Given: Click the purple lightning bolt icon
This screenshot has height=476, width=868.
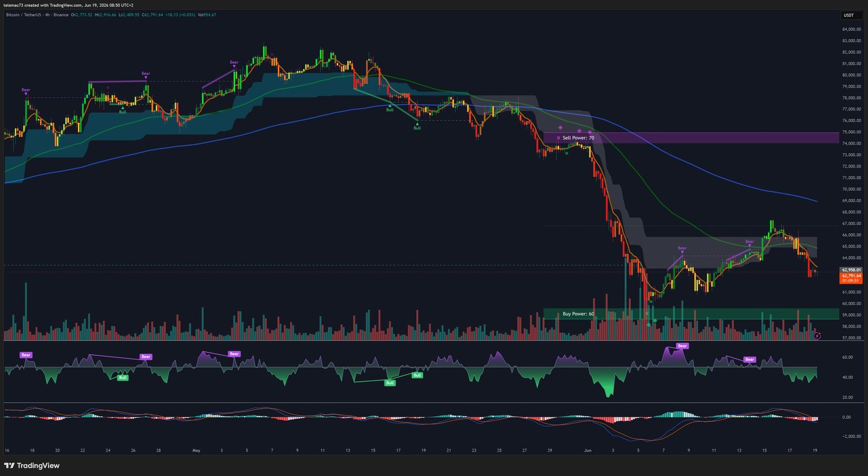Looking at the screenshot, I should pyautogui.click(x=818, y=336).
